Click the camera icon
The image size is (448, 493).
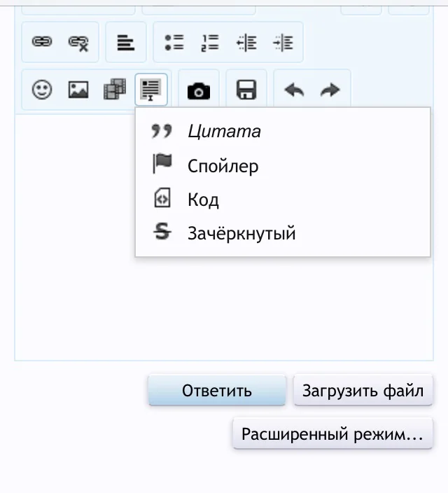199,91
